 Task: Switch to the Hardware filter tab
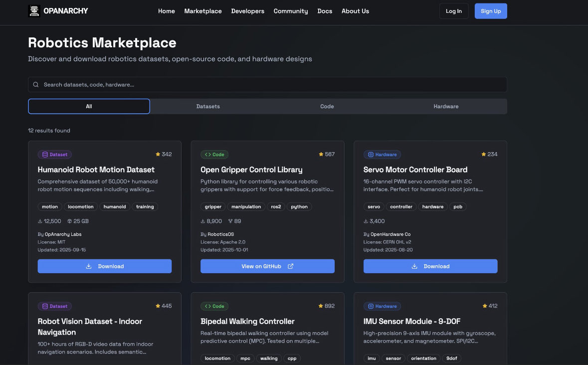pyautogui.click(x=446, y=106)
